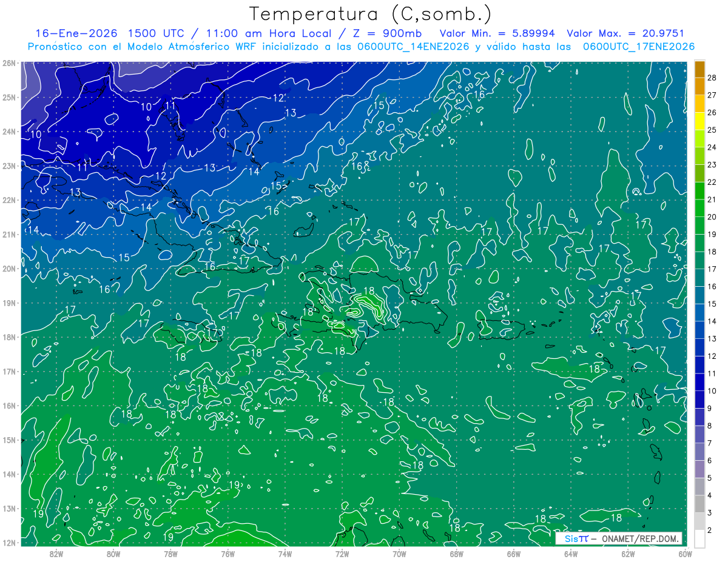Click the color scale label '6'
Viewport: 728px width, 562px height.
coord(710,461)
